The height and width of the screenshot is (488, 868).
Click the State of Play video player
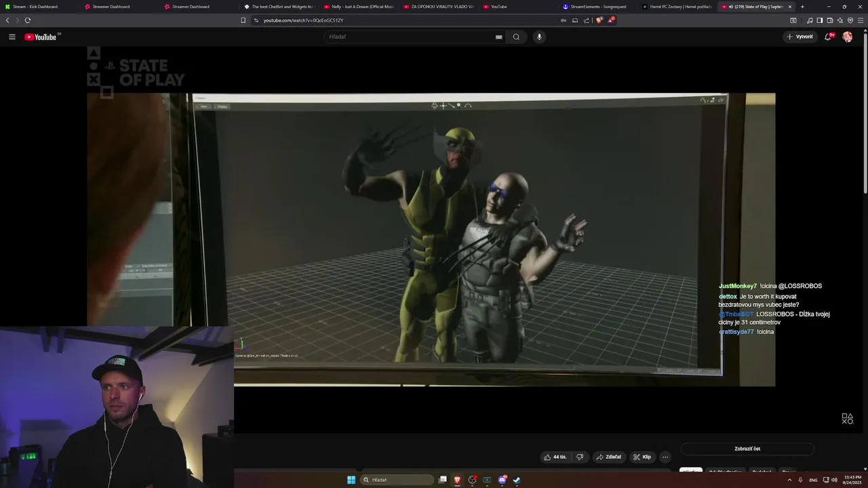431,240
